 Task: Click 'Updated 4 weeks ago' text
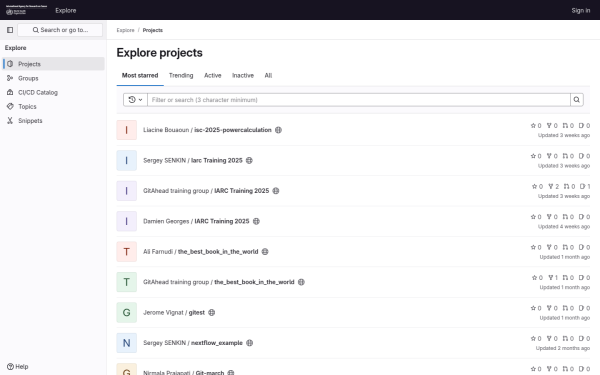(x=564, y=227)
